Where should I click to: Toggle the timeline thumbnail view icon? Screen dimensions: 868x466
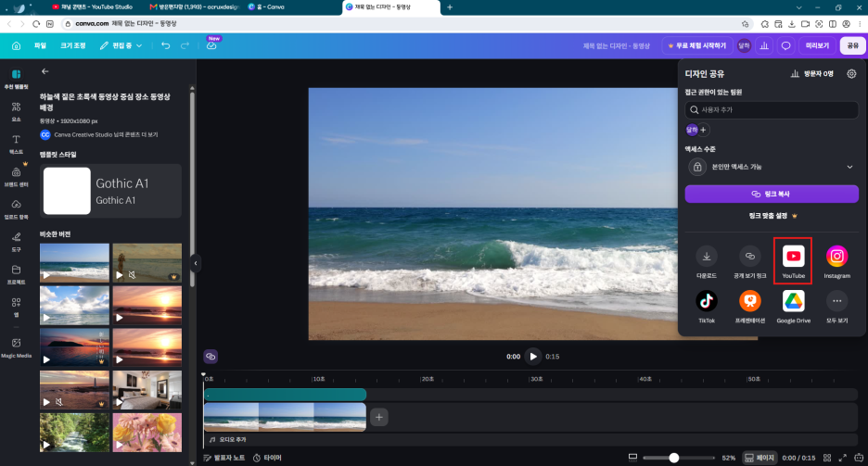point(632,458)
